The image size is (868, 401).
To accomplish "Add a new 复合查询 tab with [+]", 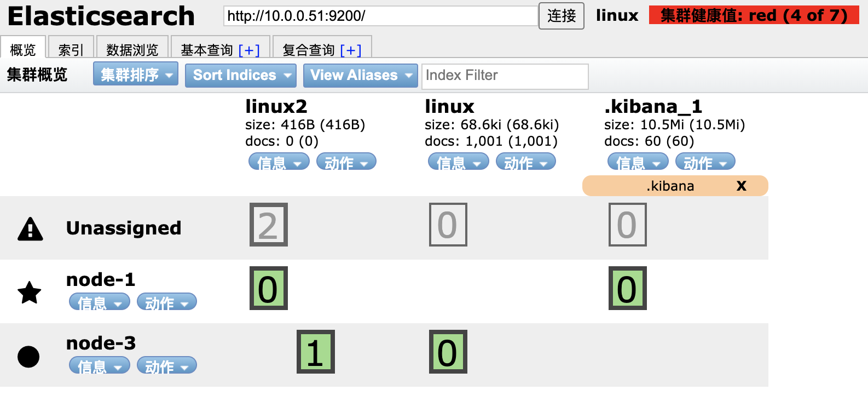I will pos(351,50).
